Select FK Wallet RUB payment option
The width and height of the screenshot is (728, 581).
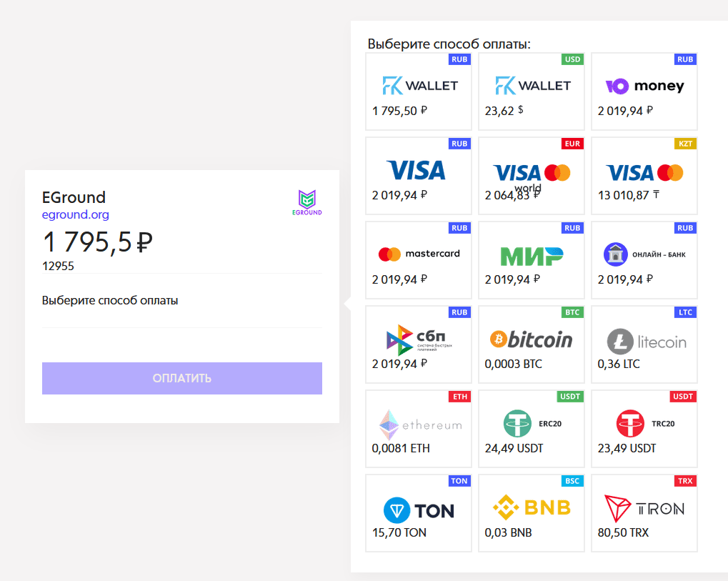tap(419, 91)
